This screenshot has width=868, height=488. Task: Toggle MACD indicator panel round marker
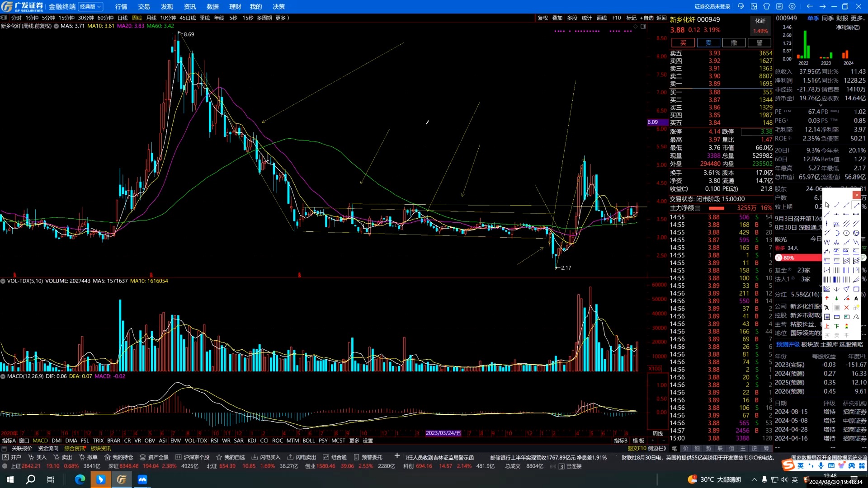3,376
